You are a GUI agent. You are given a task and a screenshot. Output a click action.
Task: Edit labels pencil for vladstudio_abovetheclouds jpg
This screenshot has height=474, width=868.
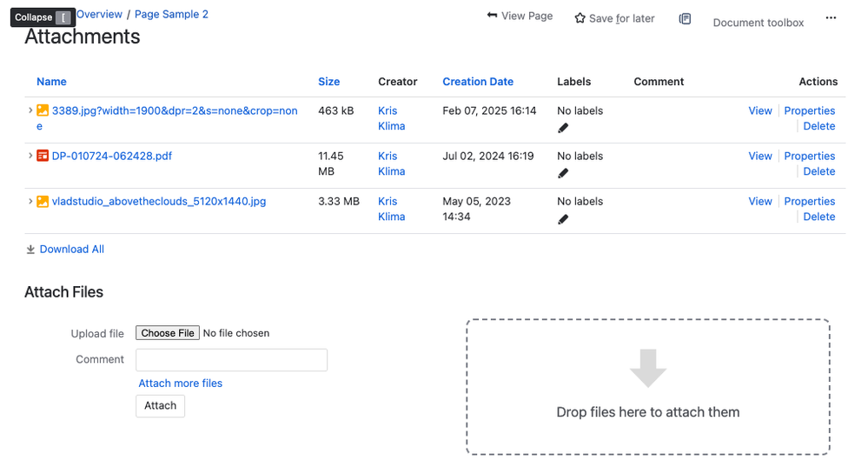(563, 219)
